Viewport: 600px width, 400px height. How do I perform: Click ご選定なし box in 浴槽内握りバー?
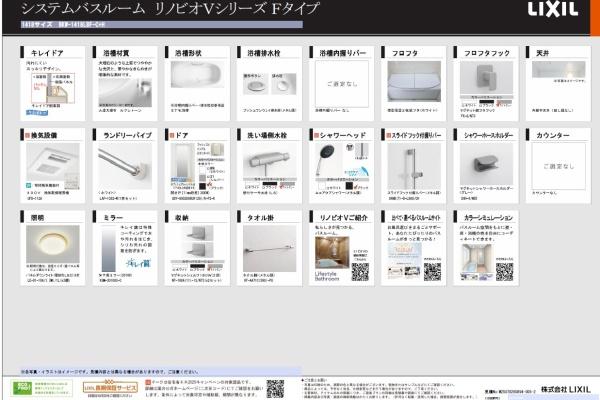click(342, 84)
